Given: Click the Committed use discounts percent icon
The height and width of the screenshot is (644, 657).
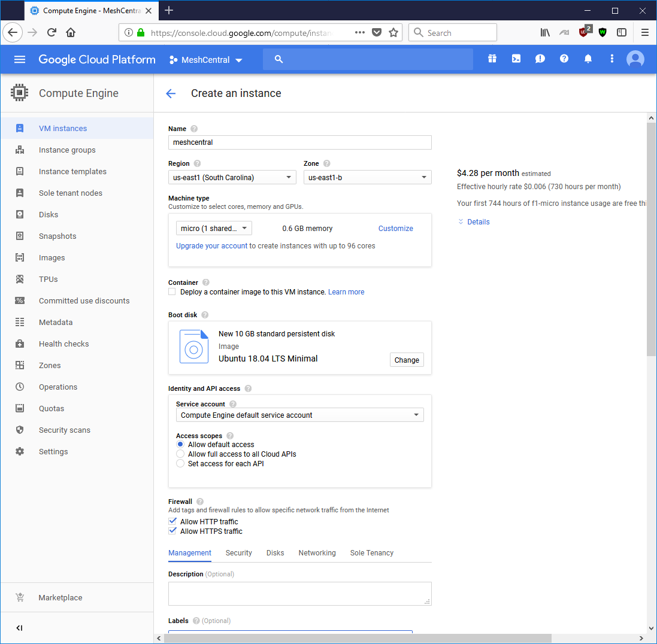Looking at the screenshot, I should (x=20, y=300).
